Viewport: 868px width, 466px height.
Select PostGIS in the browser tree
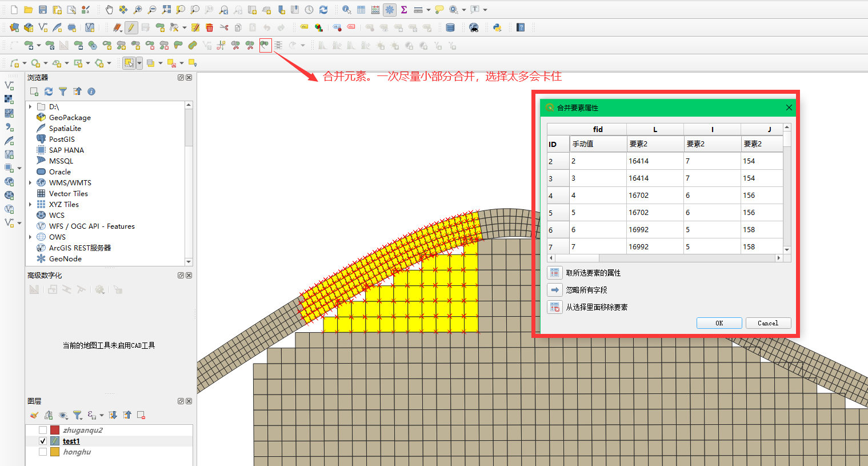point(62,140)
